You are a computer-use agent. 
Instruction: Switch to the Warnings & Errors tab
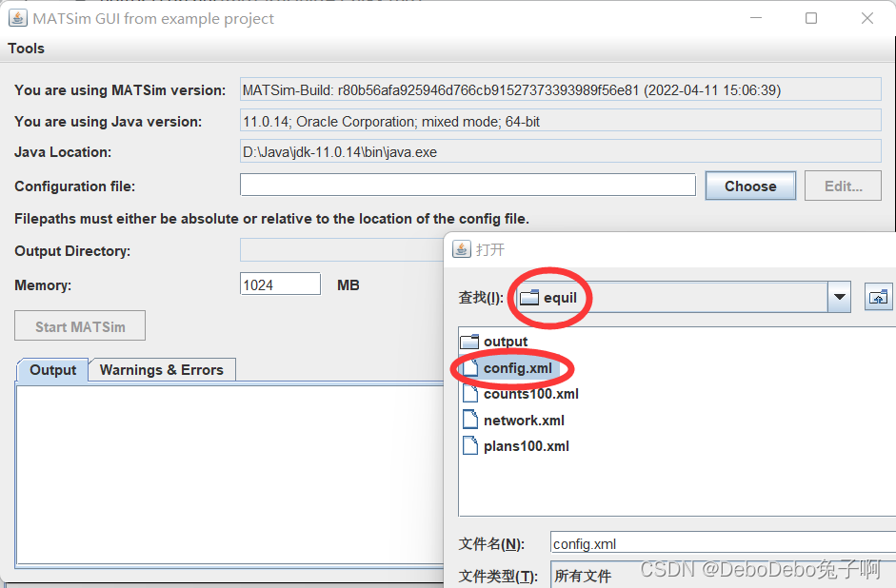click(161, 370)
